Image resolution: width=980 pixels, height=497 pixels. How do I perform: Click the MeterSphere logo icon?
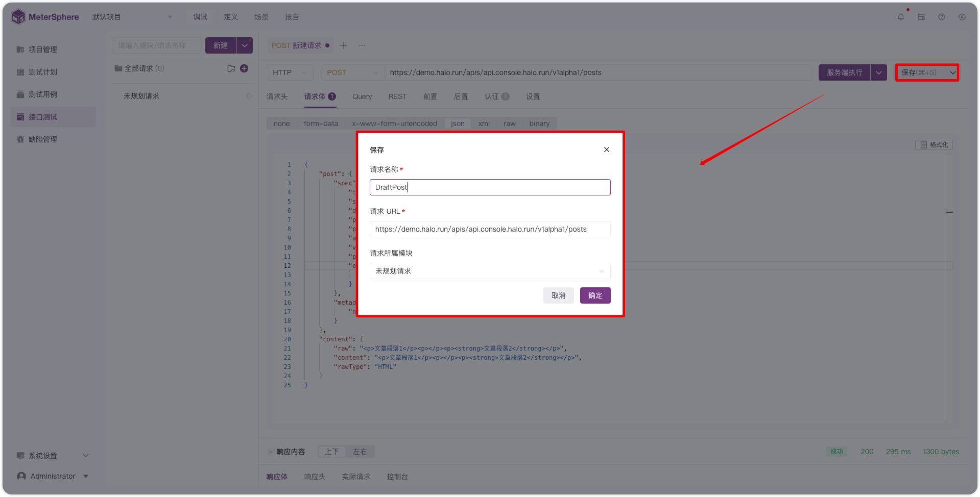click(x=18, y=17)
